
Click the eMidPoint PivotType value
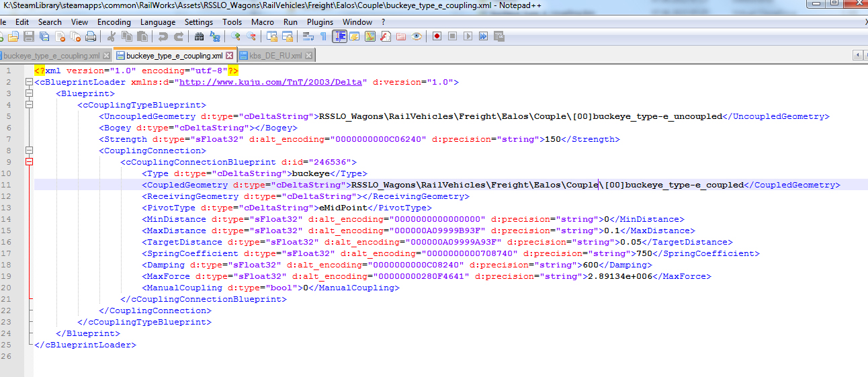[x=341, y=208]
